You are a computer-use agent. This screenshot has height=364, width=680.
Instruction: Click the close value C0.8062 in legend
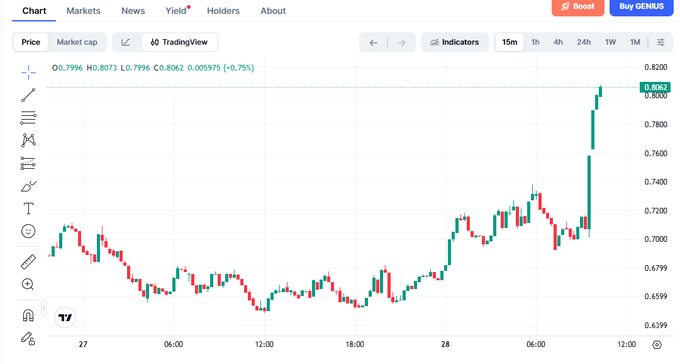[x=169, y=68]
